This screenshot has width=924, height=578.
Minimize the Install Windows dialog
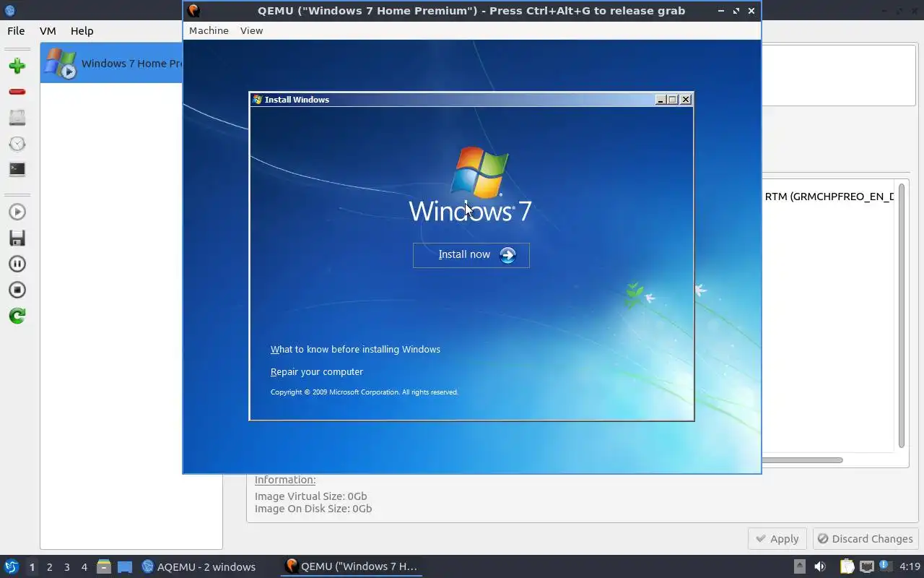(661, 100)
